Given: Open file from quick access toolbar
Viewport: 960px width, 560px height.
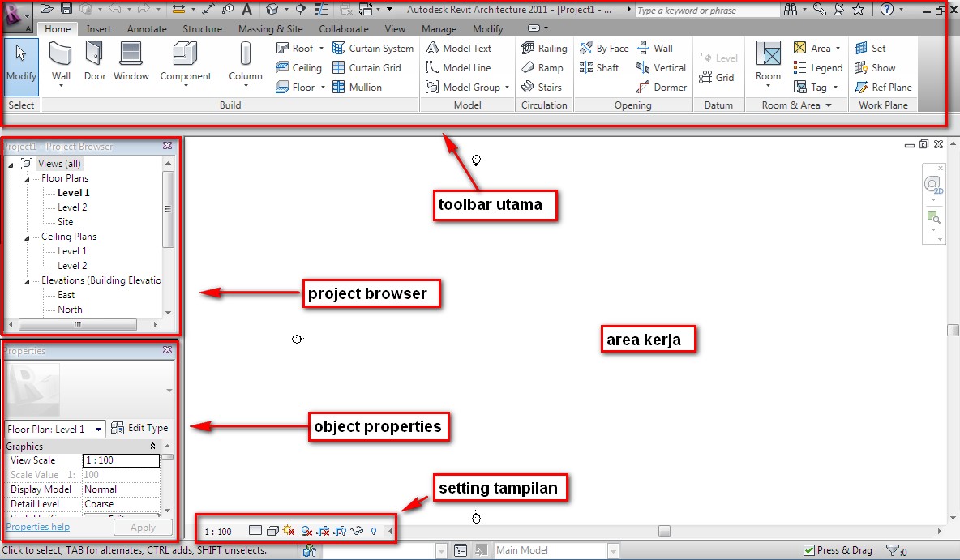Looking at the screenshot, I should (46, 9).
